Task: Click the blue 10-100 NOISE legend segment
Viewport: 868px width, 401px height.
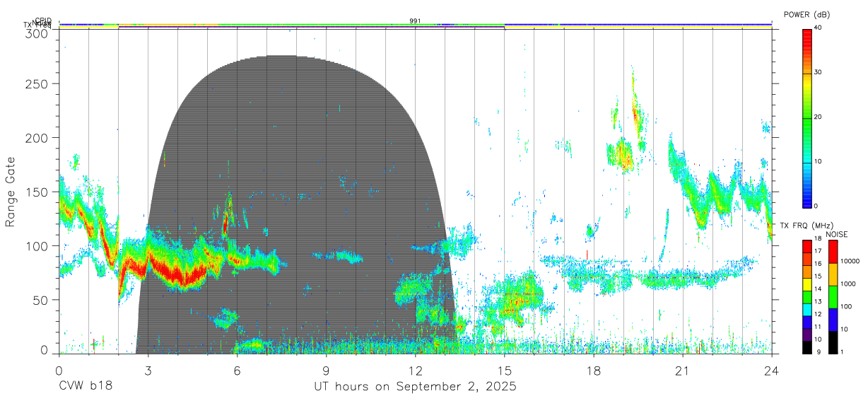Action: pyautogui.click(x=833, y=319)
